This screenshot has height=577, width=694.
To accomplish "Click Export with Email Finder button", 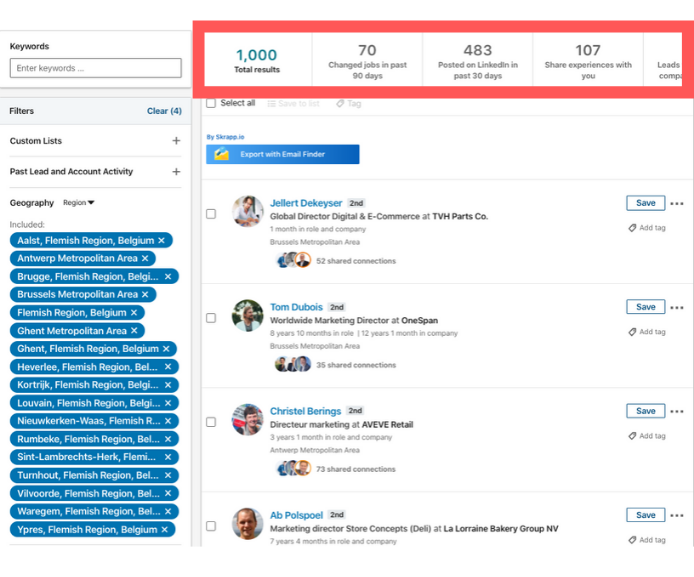I will point(282,154).
